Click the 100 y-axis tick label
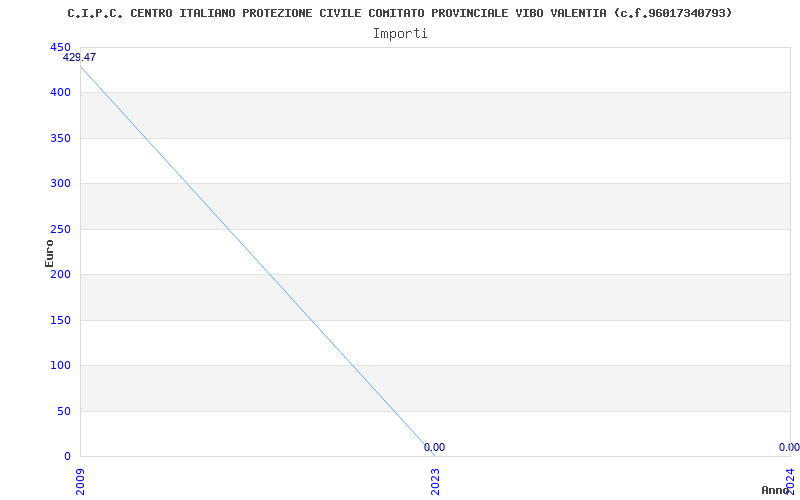Screen dimensions: 800x500 pyautogui.click(x=60, y=365)
